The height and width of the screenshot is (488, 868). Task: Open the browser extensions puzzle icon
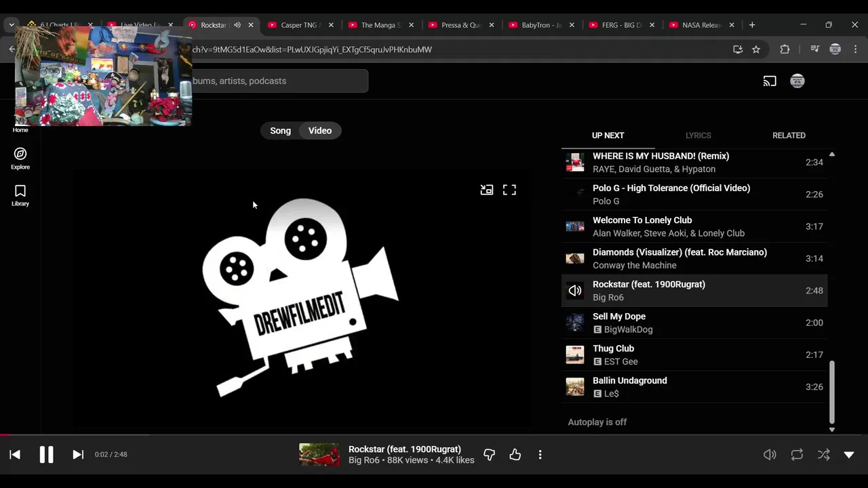tap(785, 49)
